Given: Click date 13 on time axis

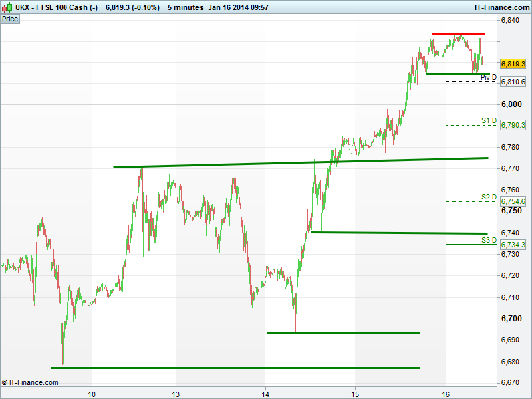Looking at the screenshot, I should (x=176, y=394).
